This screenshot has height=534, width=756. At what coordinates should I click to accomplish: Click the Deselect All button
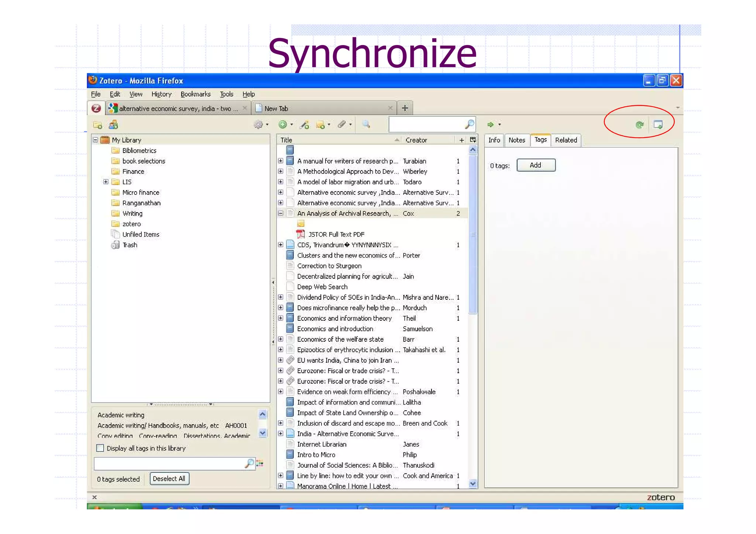169,479
